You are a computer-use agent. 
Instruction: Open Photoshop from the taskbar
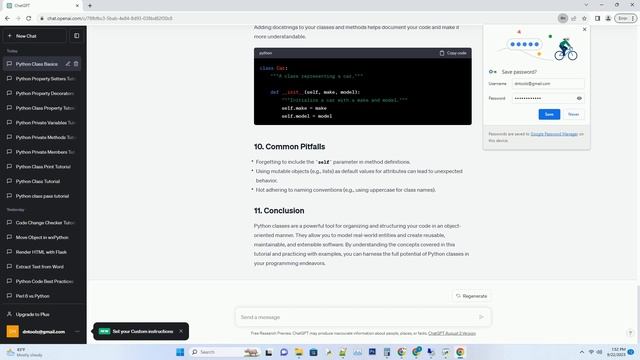372,352
